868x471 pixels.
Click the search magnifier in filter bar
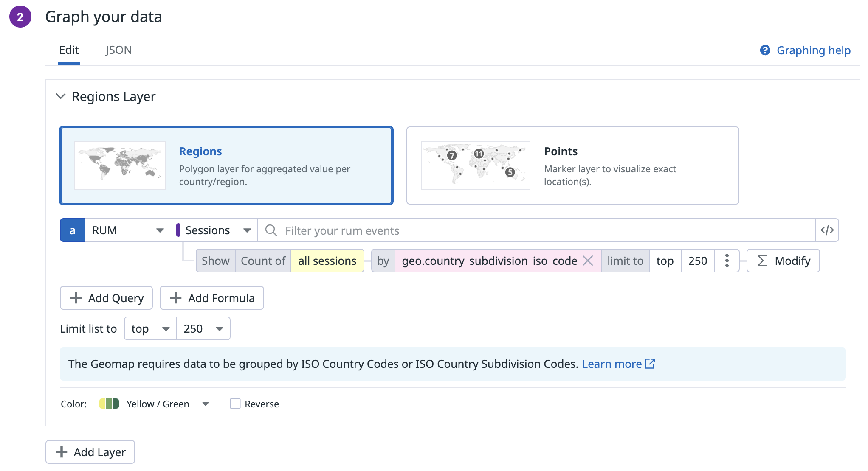coord(271,230)
